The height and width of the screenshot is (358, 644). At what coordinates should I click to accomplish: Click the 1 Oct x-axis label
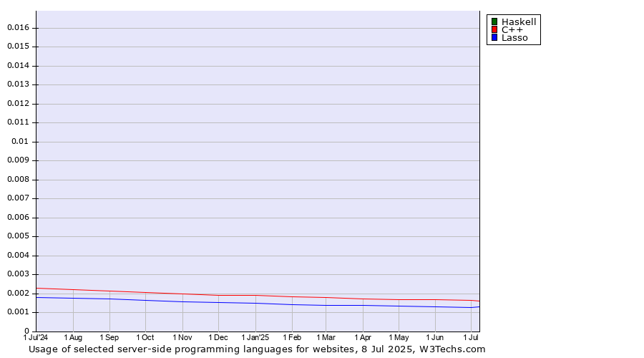tap(145, 337)
